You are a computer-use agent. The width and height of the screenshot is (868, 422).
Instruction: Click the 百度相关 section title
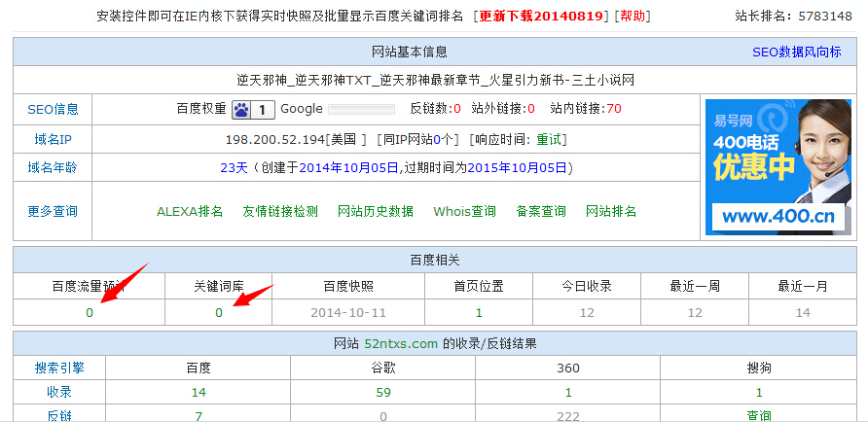(x=435, y=260)
